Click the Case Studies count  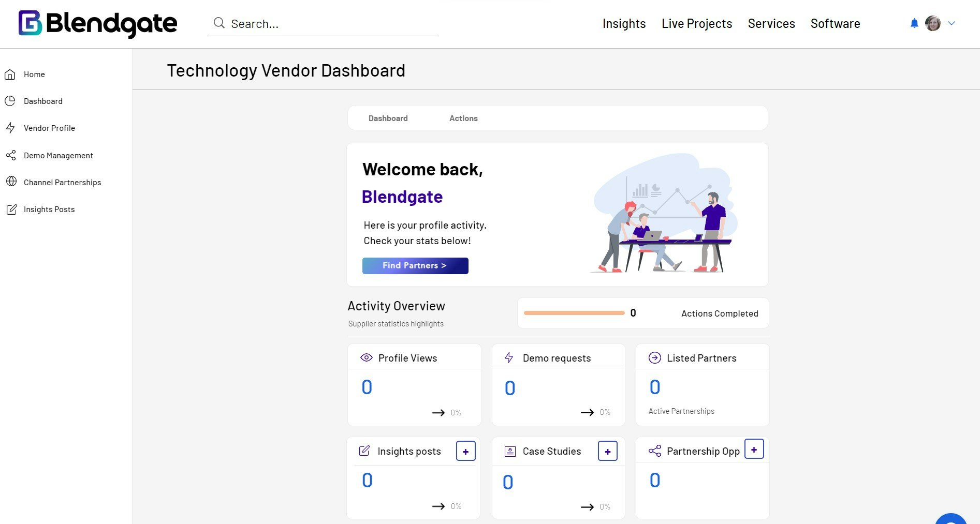508,482
